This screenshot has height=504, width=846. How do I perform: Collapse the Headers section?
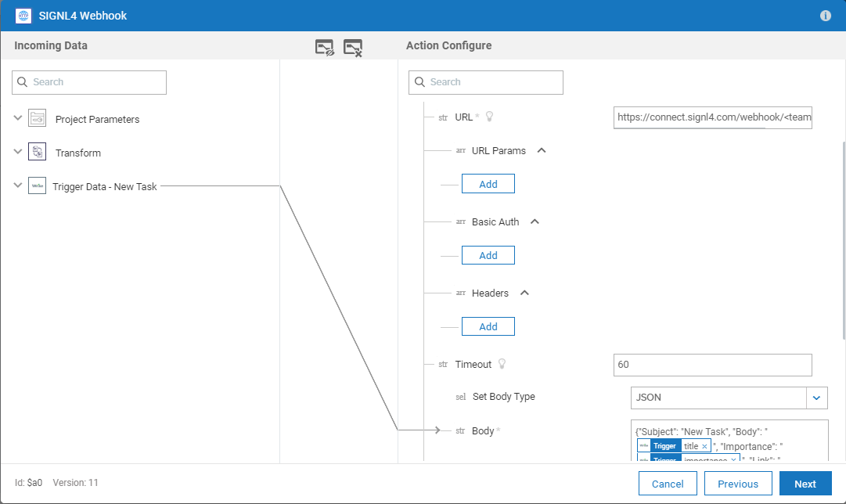[x=524, y=293]
